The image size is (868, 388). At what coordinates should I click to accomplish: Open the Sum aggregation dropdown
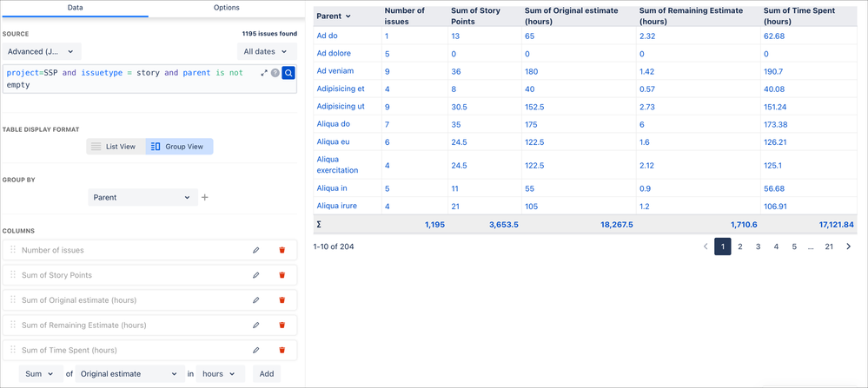coord(40,373)
